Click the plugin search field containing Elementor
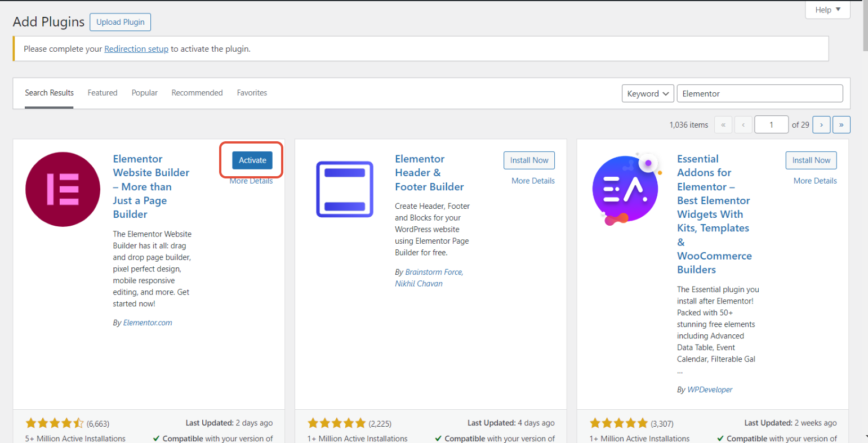Image resolution: width=868 pixels, height=443 pixels. coord(759,93)
